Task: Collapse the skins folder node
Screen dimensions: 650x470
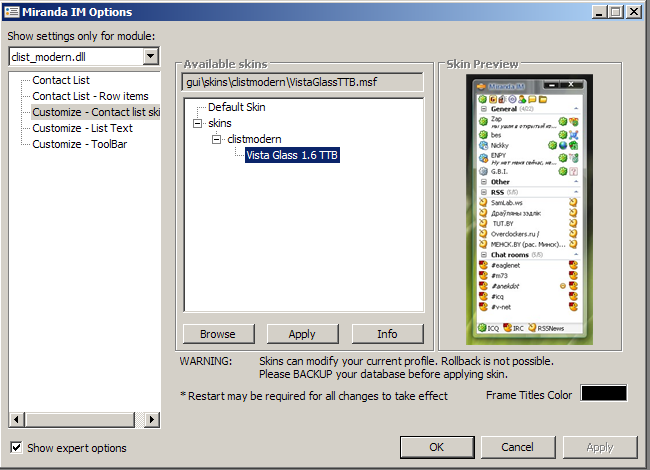Action: [x=198, y=123]
